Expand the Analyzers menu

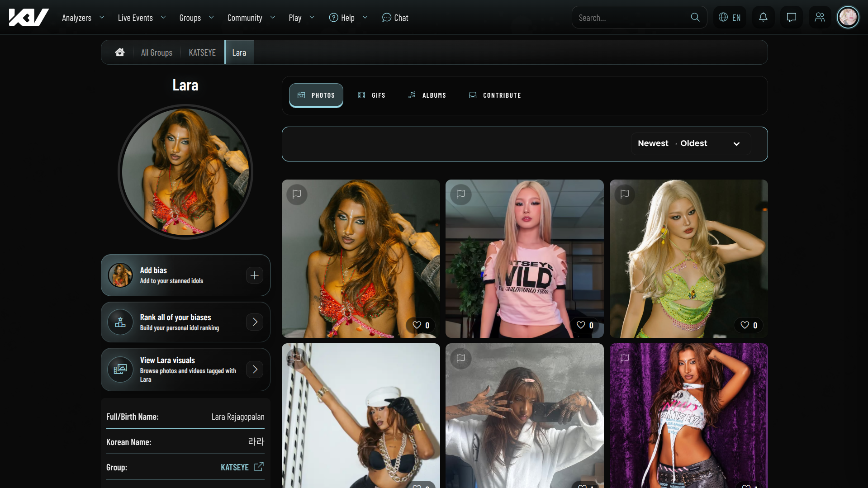(x=83, y=18)
